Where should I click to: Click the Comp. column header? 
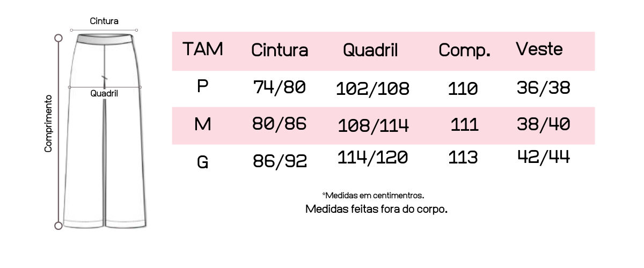click(x=464, y=50)
